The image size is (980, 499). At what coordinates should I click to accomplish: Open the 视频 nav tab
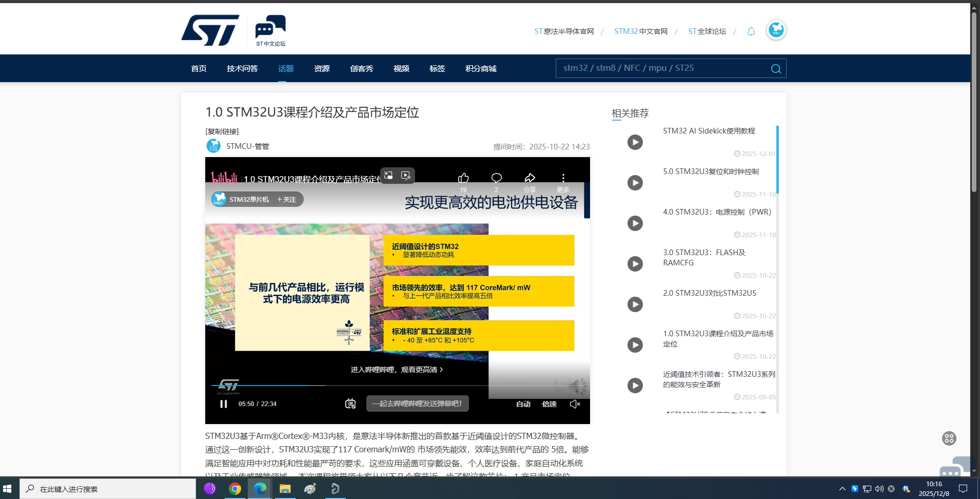(401, 68)
